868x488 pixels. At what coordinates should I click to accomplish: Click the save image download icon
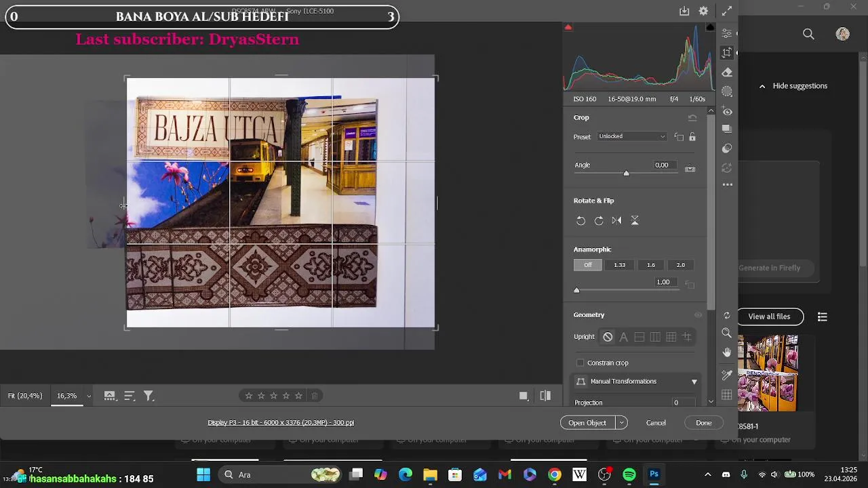point(684,11)
